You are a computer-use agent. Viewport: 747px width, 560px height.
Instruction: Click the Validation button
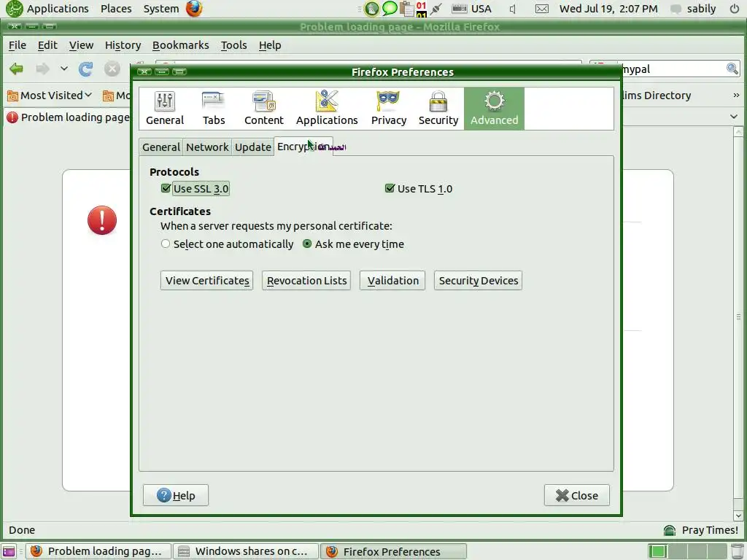click(392, 281)
